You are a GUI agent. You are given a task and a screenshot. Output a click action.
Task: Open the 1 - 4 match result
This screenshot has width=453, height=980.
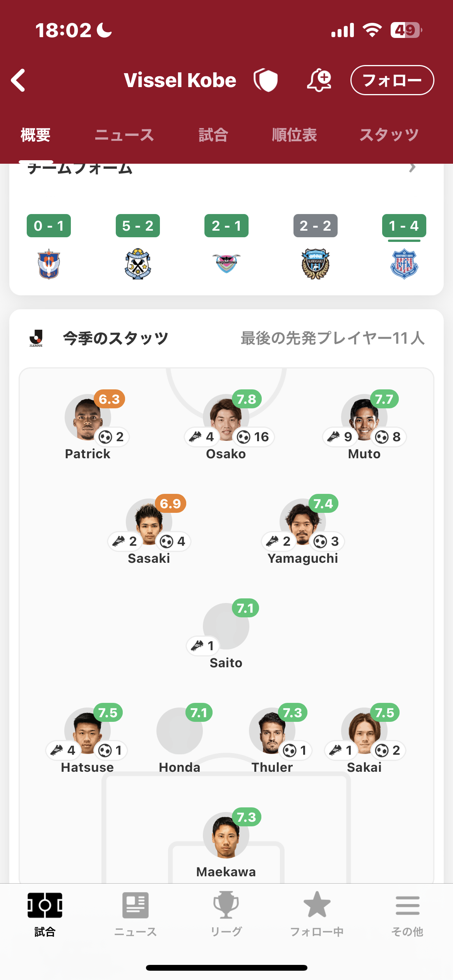click(x=404, y=226)
